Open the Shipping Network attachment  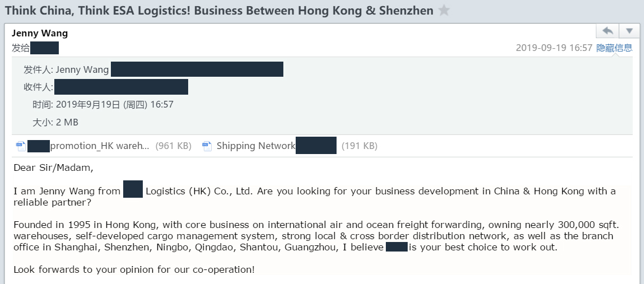[x=255, y=146]
